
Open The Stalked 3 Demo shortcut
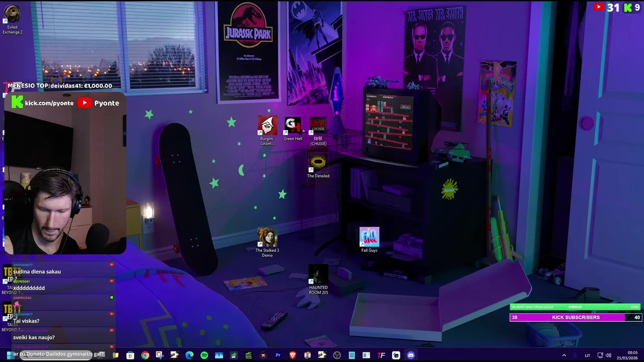[267, 242]
